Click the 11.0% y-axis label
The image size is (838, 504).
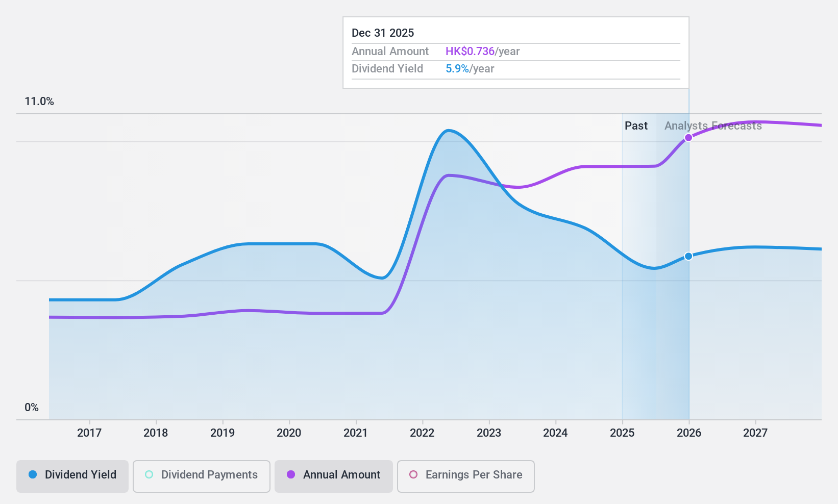(39, 102)
